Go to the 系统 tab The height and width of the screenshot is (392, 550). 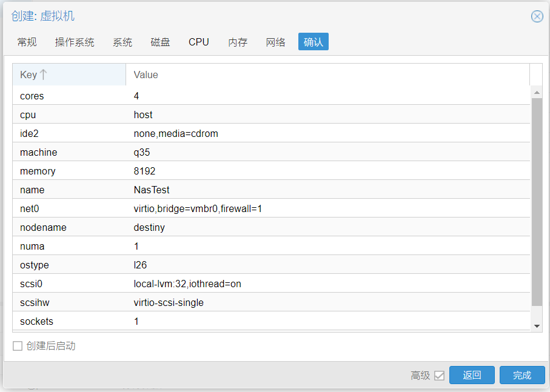122,42
